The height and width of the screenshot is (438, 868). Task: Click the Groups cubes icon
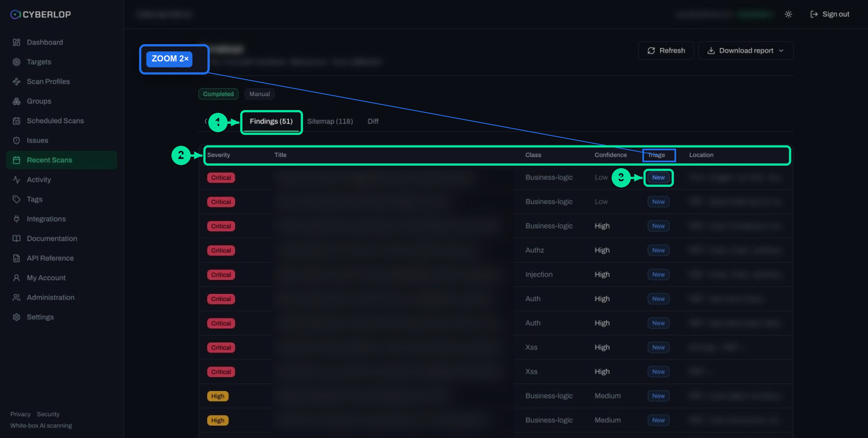pos(16,101)
